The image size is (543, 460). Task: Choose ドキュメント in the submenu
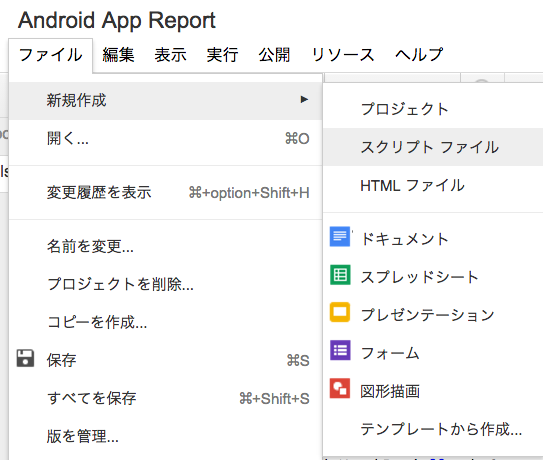pyautogui.click(x=433, y=239)
